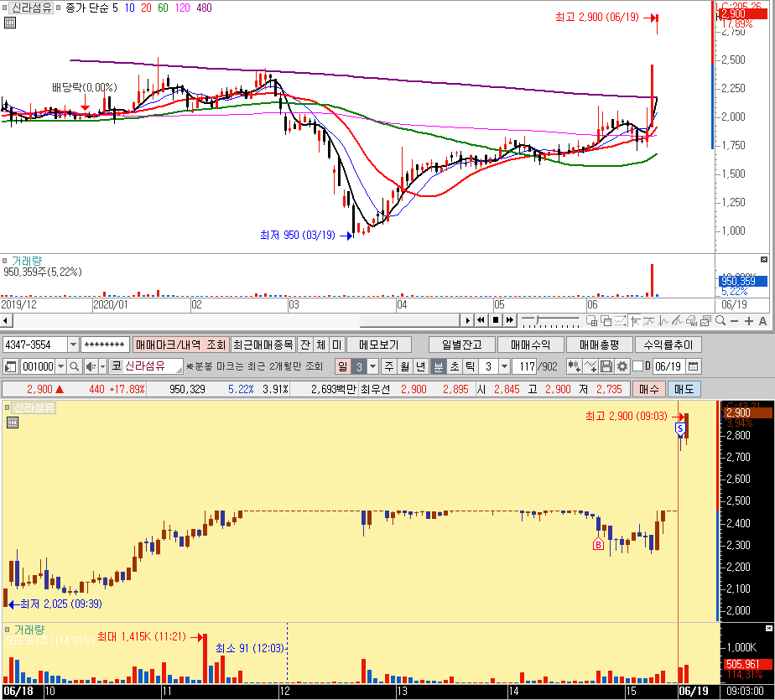The height and width of the screenshot is (700, 775).
Task: Select the 틱 tick period toggle
Action: click(470, 366)
